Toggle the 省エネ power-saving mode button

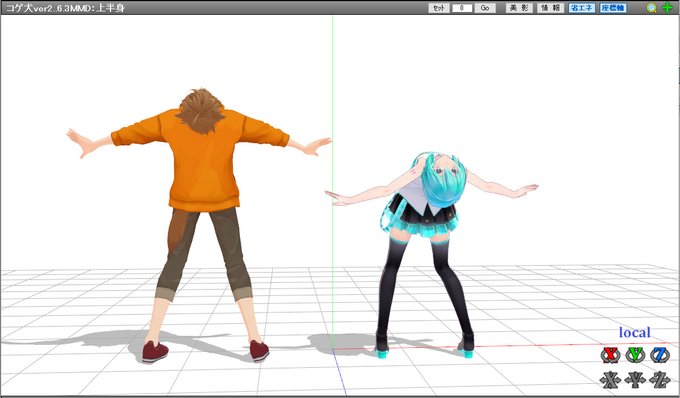[582, 8]
